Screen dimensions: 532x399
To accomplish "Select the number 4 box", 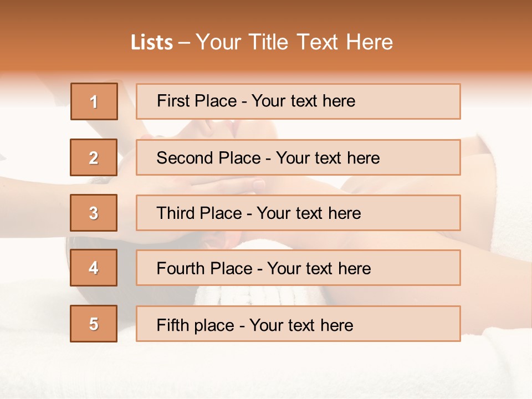I will coord(94,268).
